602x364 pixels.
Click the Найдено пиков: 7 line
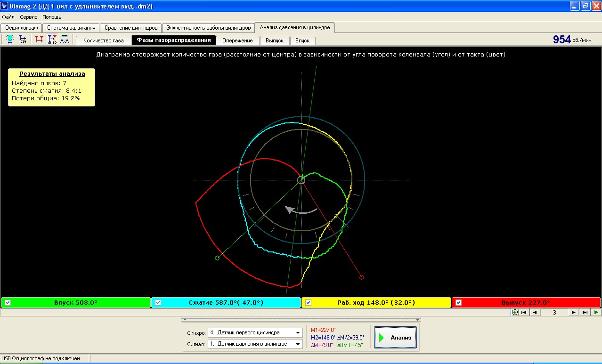click(39, 83)
